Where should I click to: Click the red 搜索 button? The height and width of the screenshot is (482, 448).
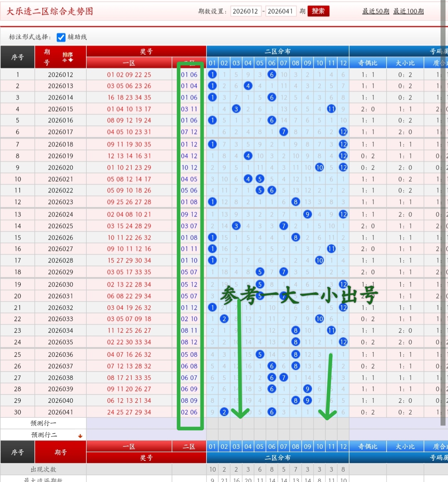318,11
